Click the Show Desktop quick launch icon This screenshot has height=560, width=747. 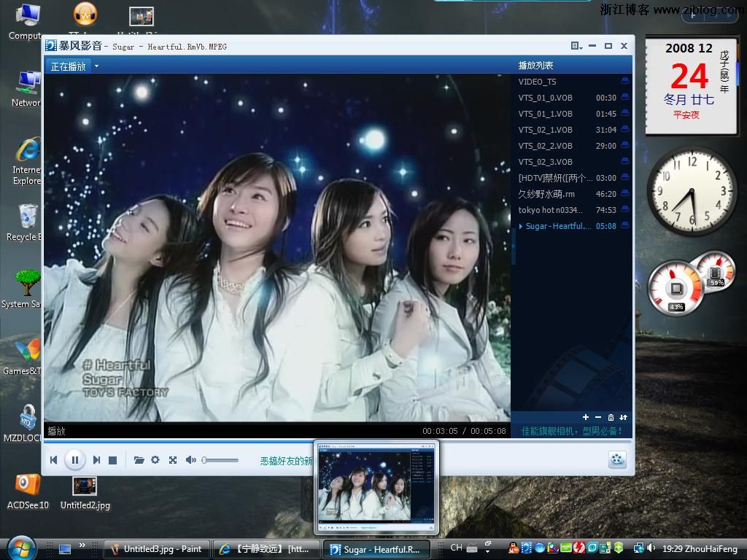[x=65, y=549]
